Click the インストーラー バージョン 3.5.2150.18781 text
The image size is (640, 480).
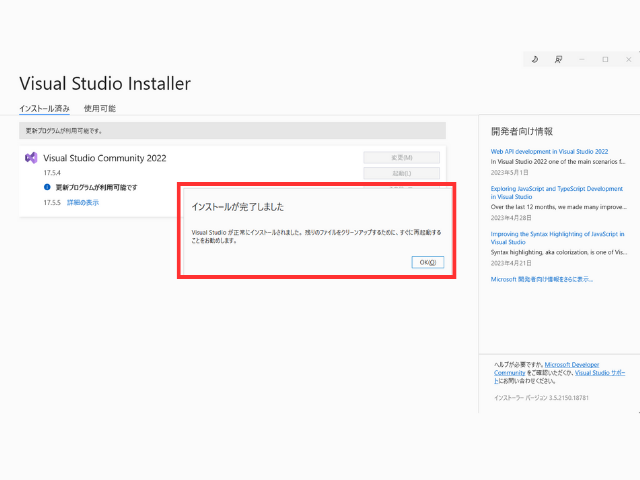(x=541, y=398)
